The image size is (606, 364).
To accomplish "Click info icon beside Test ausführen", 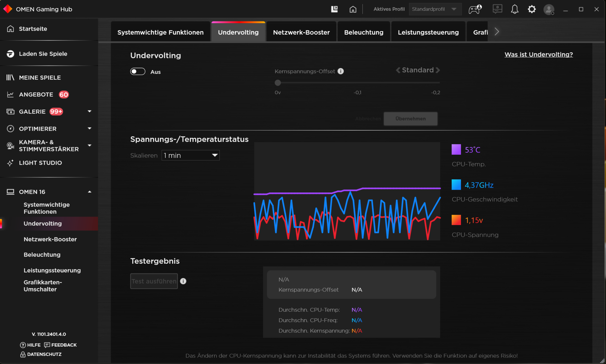I will [183, 281].
